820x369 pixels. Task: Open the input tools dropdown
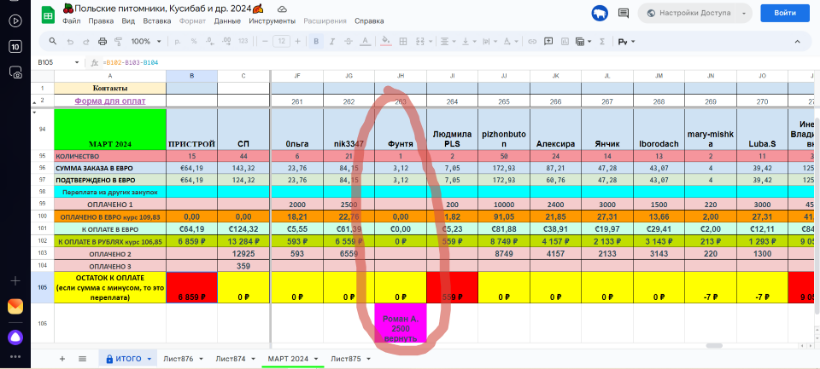point(627,41)
